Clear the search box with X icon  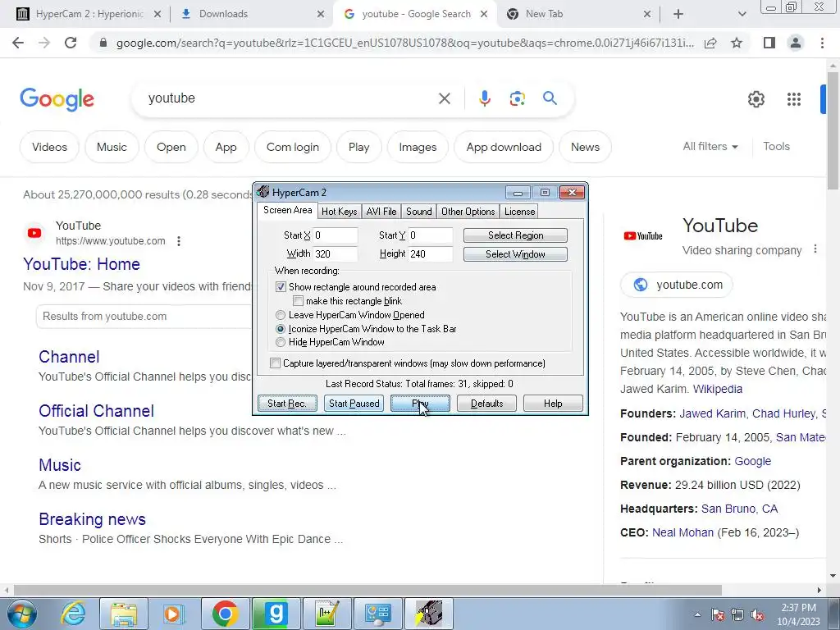pyautogui.click(x=444, y=98)
